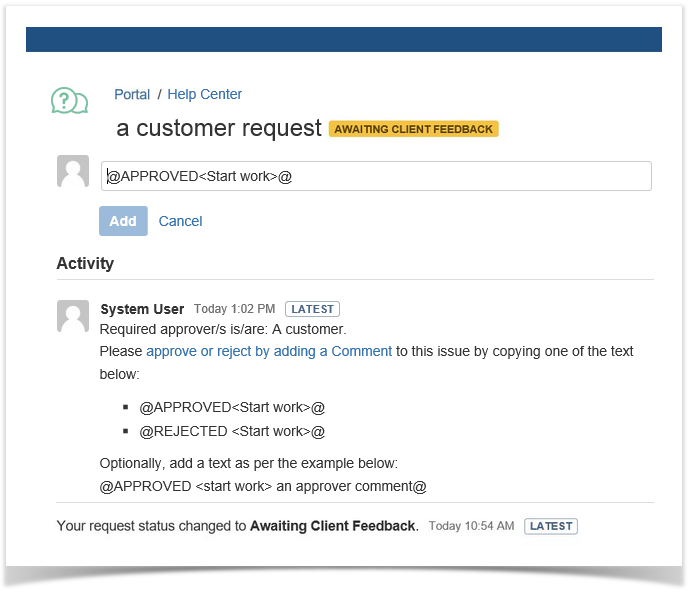696x595 pixels.
Task: Click the Help Center speech bubble icon
Action: 69,100
